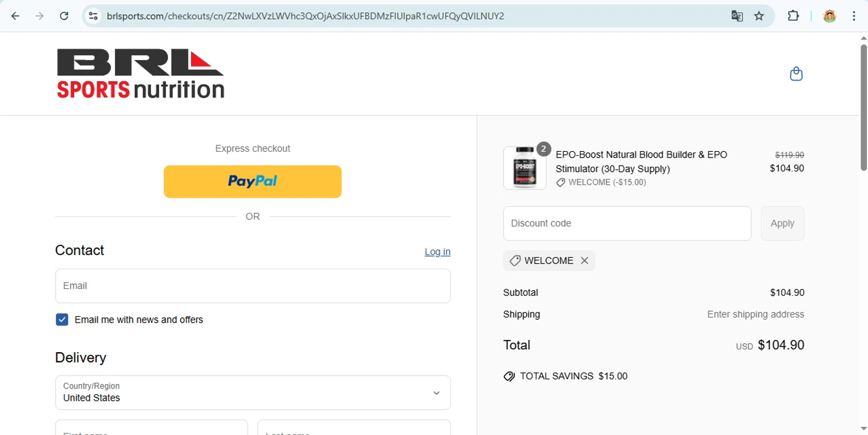Viewport: 868px width, 435px height.
Task: Click the applied WELCOME discount tag
Action: 549,261
